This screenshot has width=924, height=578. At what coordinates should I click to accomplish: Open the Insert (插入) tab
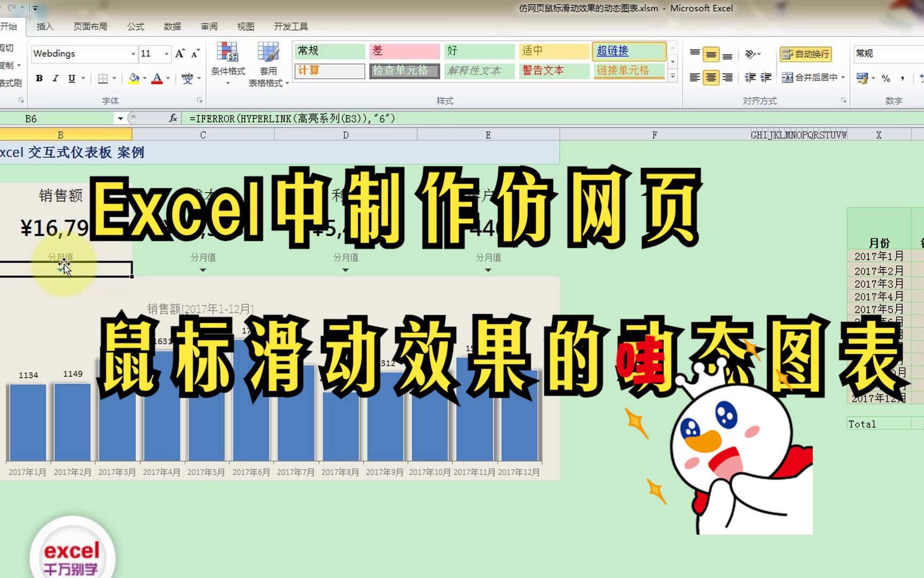[x=45, y=26]
